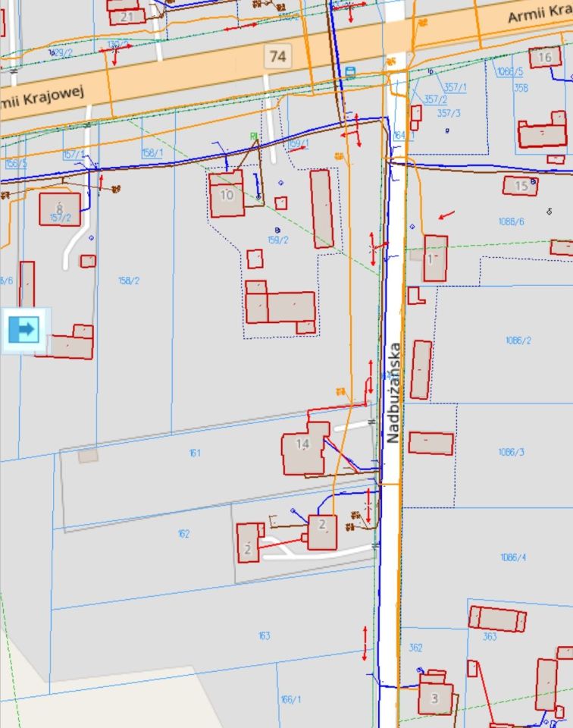
Task: Select the road number 74 shield
Action: pos(277,56)
